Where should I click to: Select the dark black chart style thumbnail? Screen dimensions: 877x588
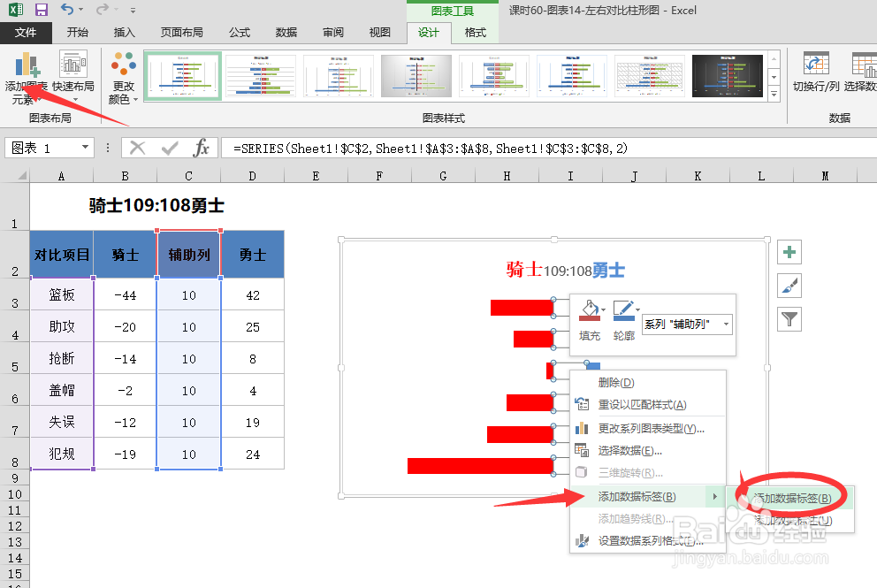(727, 76)
